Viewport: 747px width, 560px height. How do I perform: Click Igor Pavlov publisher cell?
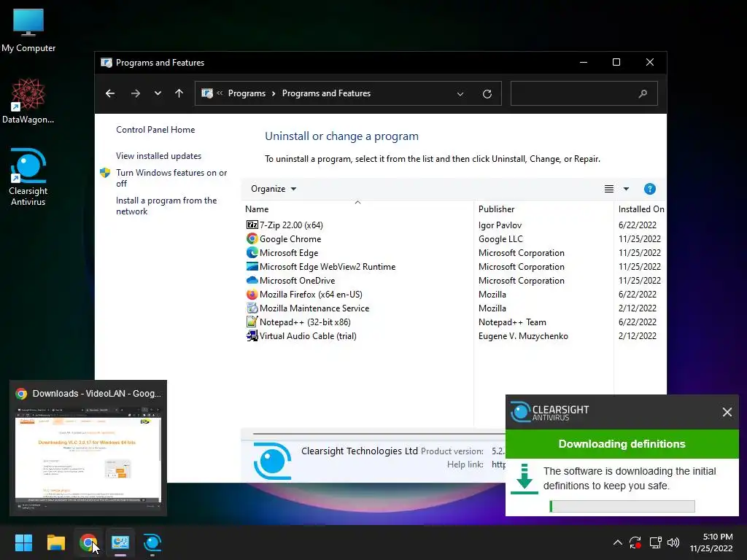pos(500,225)
